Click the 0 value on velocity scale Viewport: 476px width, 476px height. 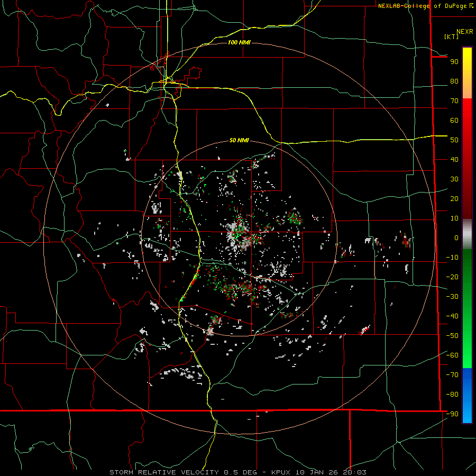point(456,238)
